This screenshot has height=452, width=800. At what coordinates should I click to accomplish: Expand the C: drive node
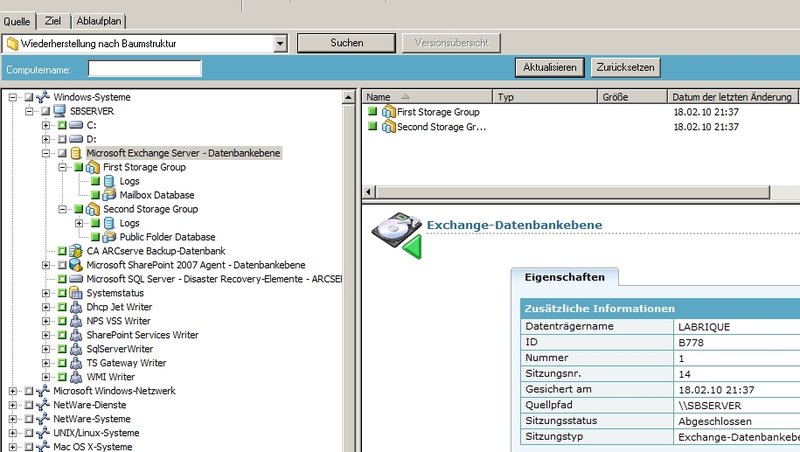tap(46, 125)
